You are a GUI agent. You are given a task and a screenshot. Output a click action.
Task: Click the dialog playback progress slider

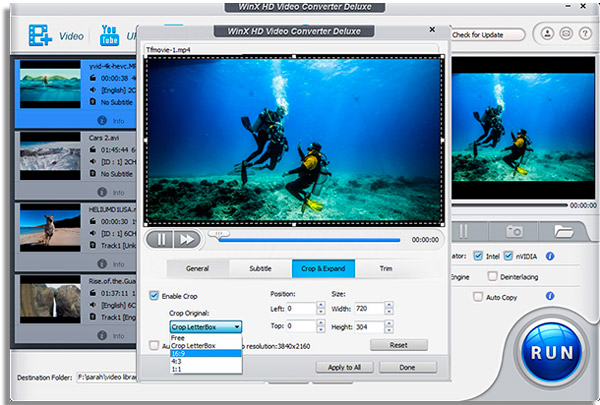(309, 240)
